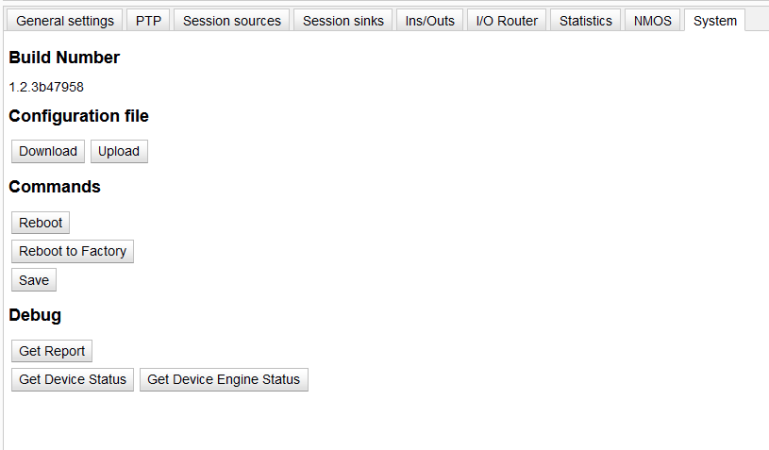Select the Session sinks tab
The width and height of the screenshot is (769, 450).
pos(343,21)
